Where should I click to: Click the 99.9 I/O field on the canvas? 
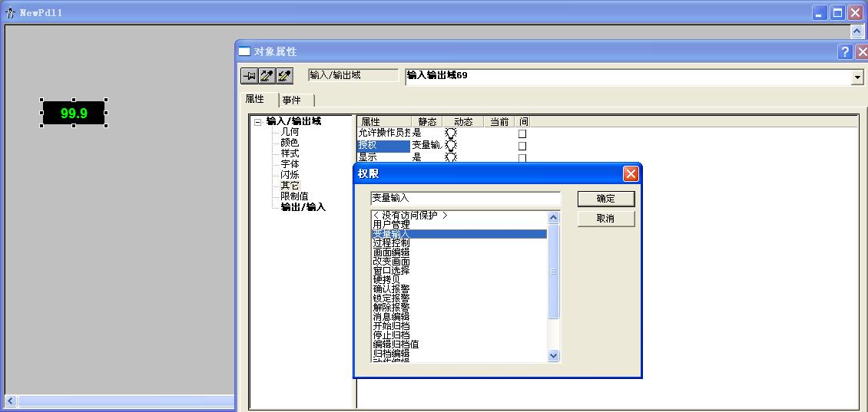(x=74, y=113)
